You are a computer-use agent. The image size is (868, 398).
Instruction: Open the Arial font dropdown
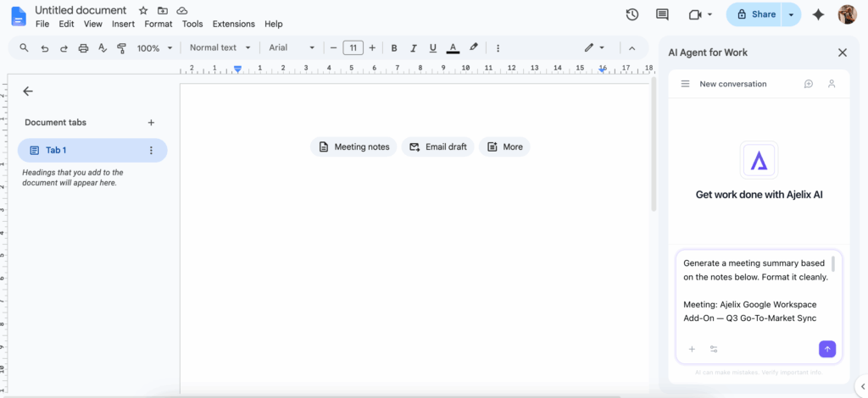[292, 47]
